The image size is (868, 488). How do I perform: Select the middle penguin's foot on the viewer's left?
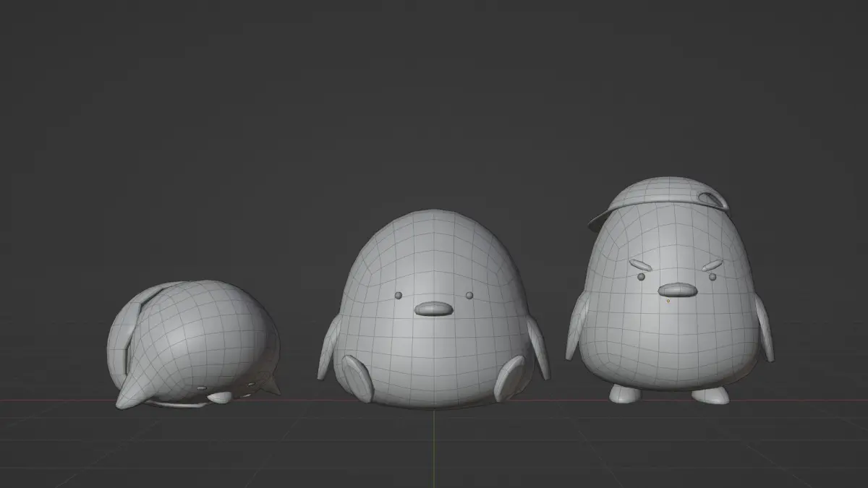point(358,378)
